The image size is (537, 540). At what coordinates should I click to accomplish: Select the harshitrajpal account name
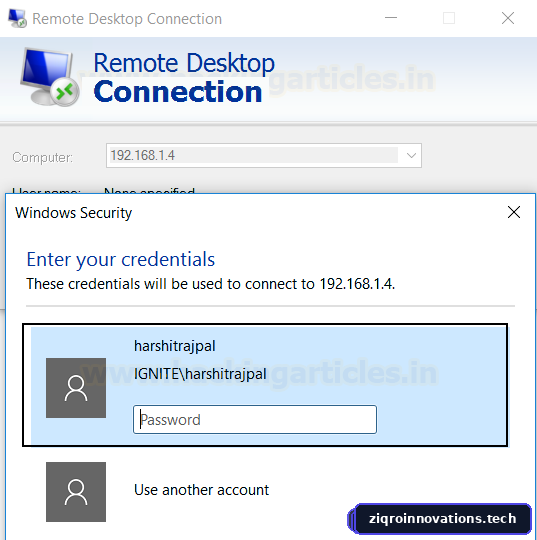pos(175,346)
